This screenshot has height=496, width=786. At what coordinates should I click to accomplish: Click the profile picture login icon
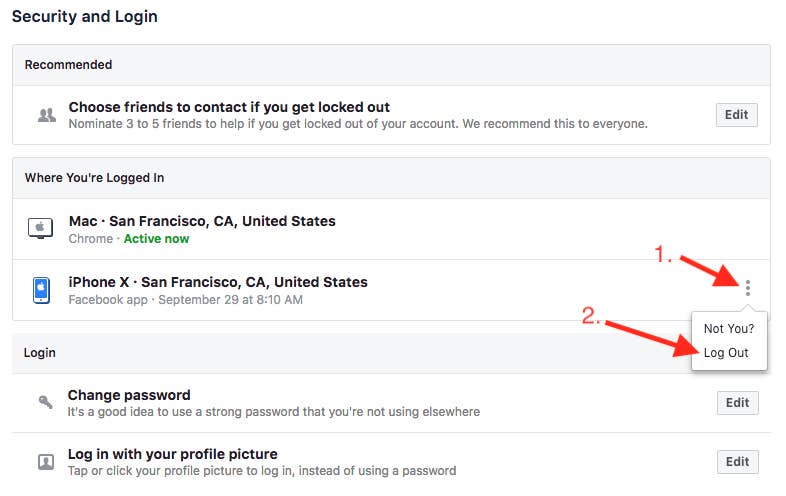(x=46, y=461)
